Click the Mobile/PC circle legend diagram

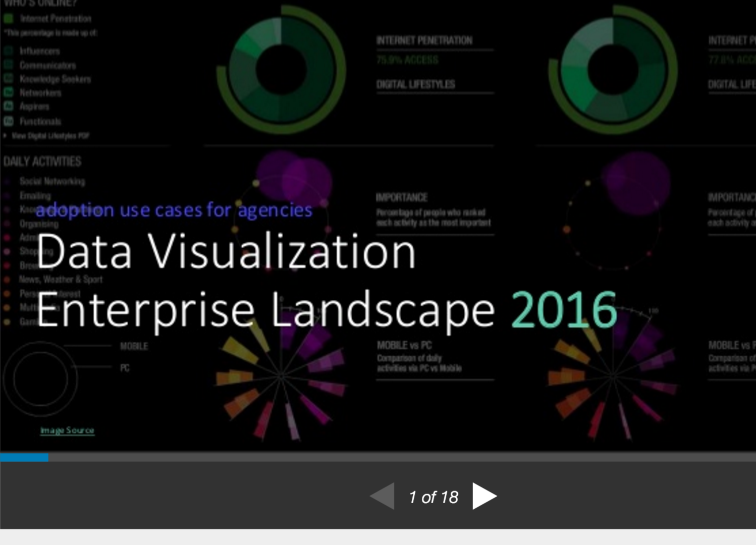click(40, 380)
